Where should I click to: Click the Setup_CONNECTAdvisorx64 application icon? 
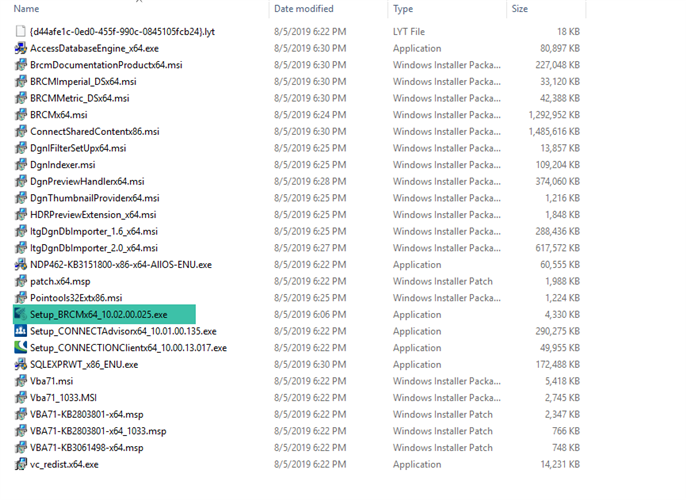click(x=21, y=331)
